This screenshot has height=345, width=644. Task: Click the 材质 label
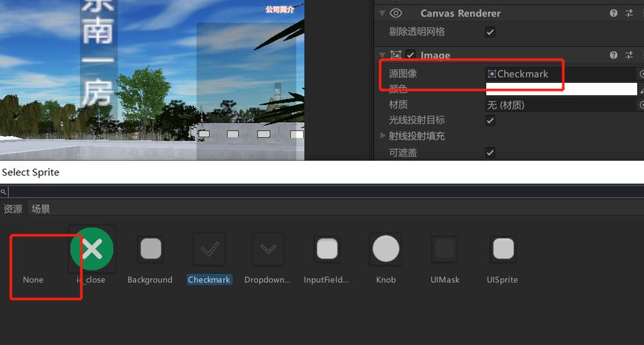[398, 105]
